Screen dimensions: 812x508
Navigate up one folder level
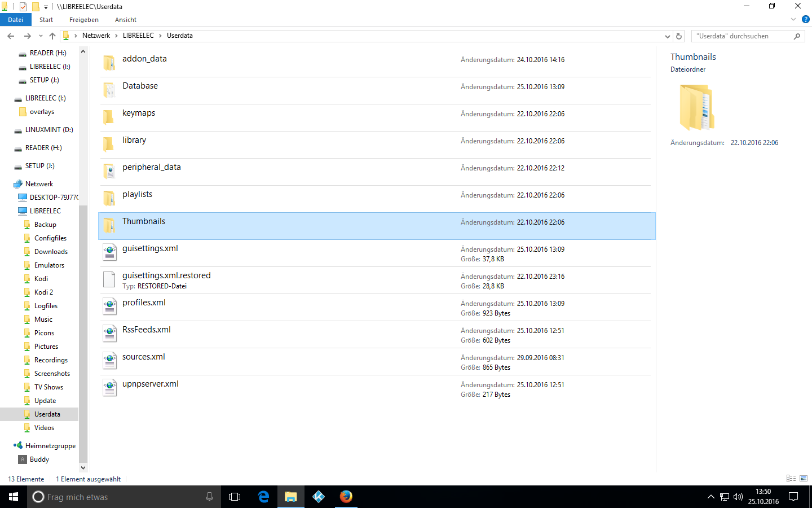52,36
